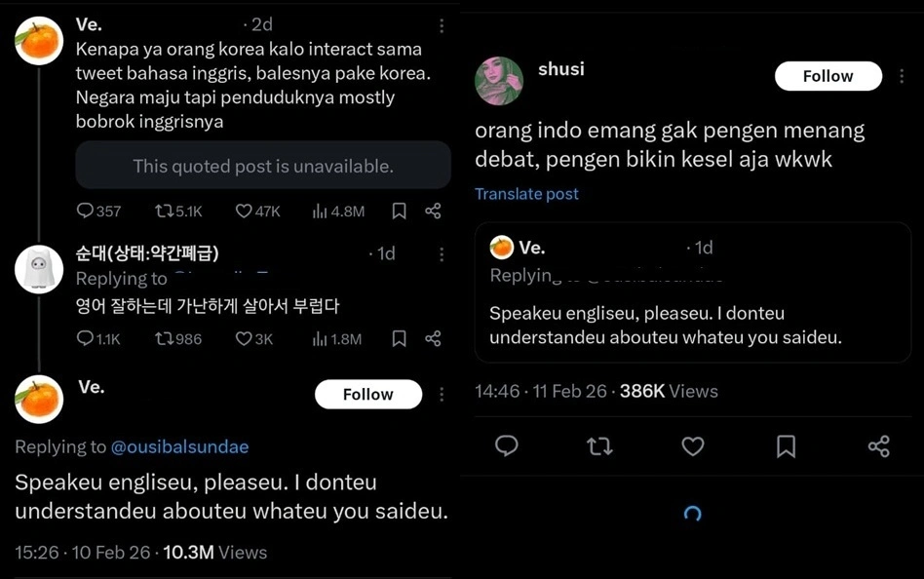This screenshot has width=924, height=579.
Task: Repost shusi's tweet
Action: click(x=599, y=446)
